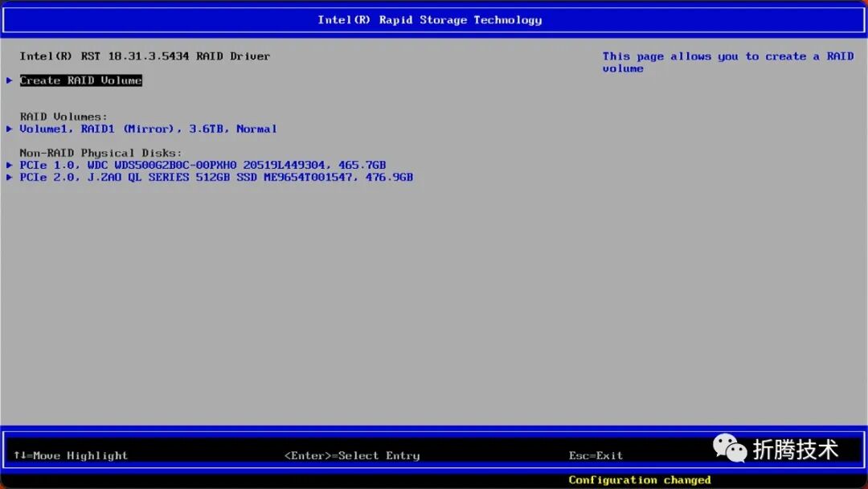Click the Intel(R) RST 18.31.3.5434 RAID Driver text
The width and height of the screenshot is (868, 489).
point(145,56)
